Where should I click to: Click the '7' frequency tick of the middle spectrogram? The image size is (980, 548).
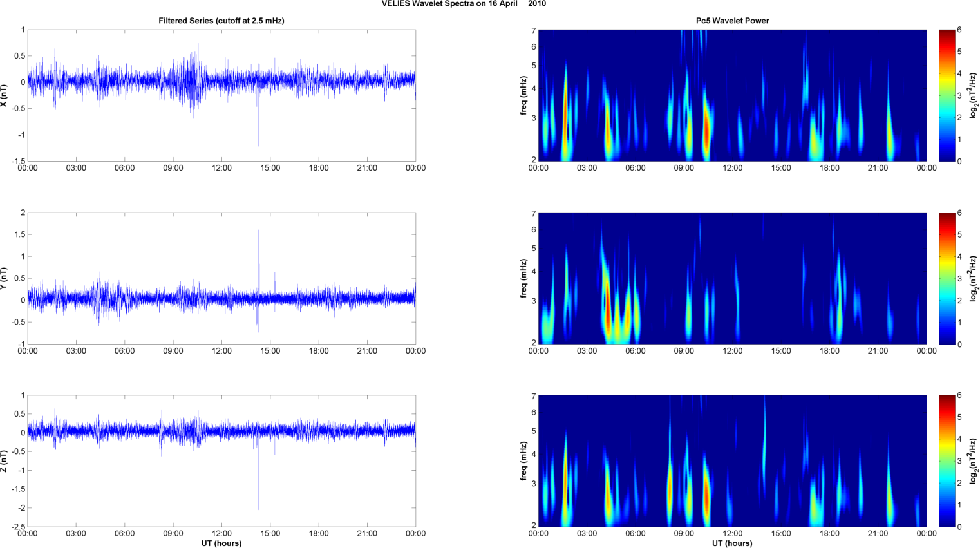click(x=533, y=214)
